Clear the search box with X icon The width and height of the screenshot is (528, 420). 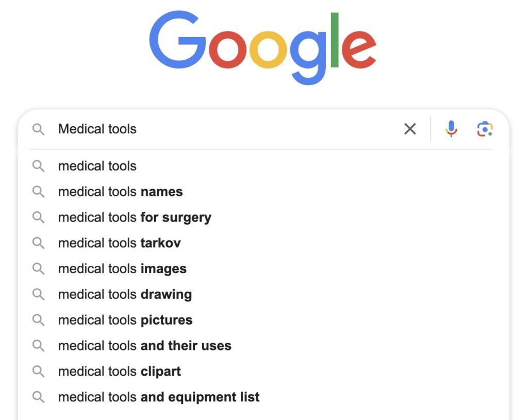pyautogui.click(x=410, y=129)
